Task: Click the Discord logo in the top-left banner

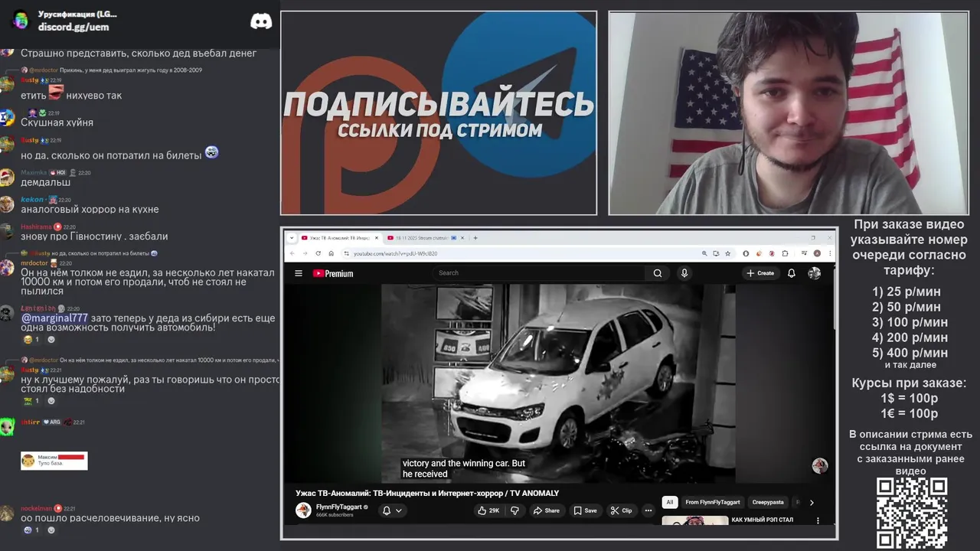Action: (x=261, y=21)
